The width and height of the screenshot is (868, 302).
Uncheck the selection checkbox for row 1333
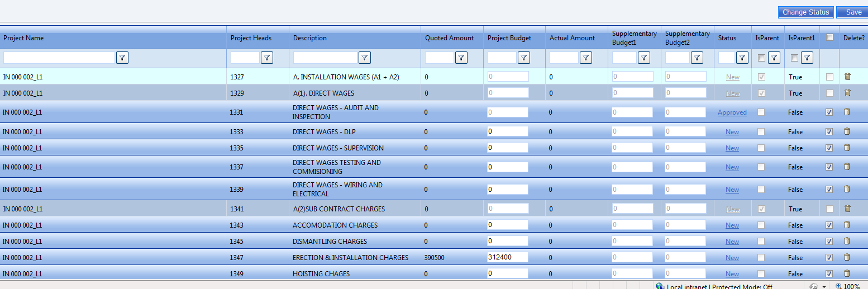[829, 132]
